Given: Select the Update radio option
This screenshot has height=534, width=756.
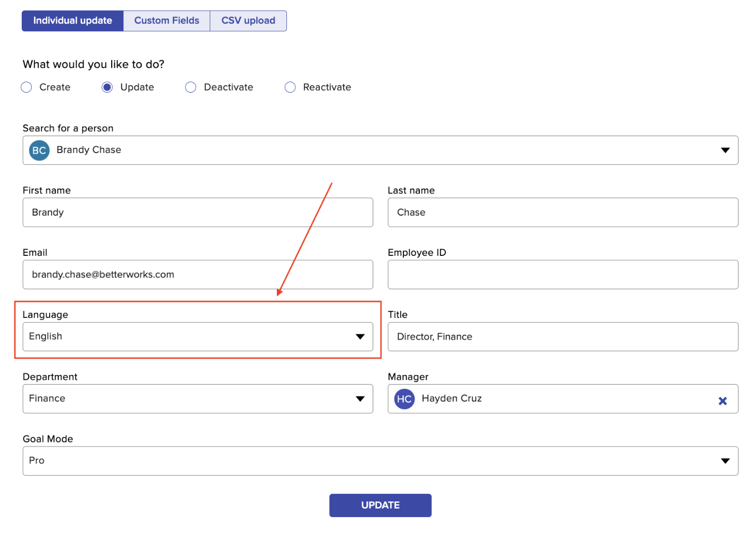Looking at the screenshot, I should point(107,87).
